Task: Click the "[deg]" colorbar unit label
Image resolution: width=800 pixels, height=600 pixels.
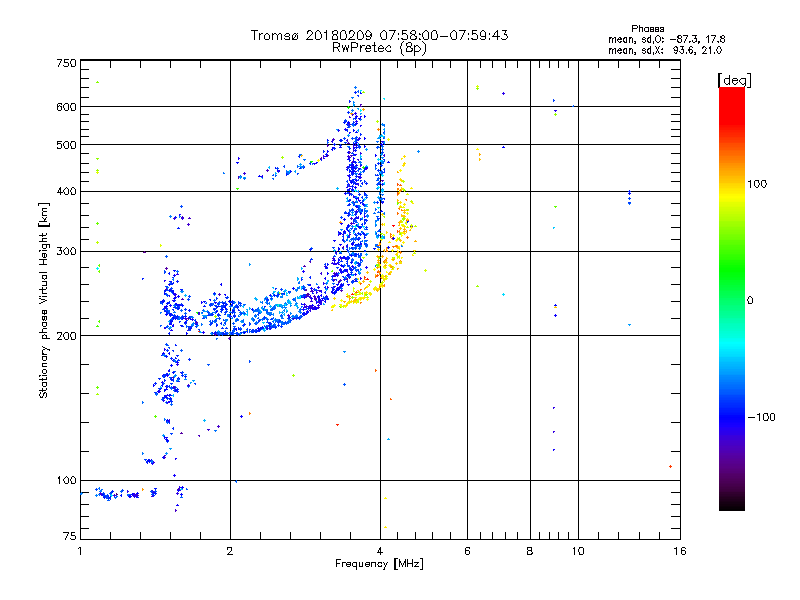Action: 734,80
